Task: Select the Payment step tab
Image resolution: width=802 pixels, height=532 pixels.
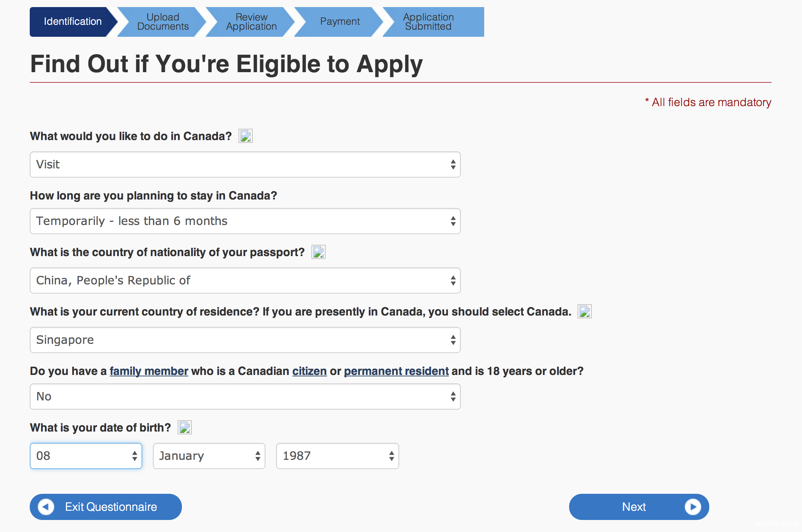Action: 340,22
